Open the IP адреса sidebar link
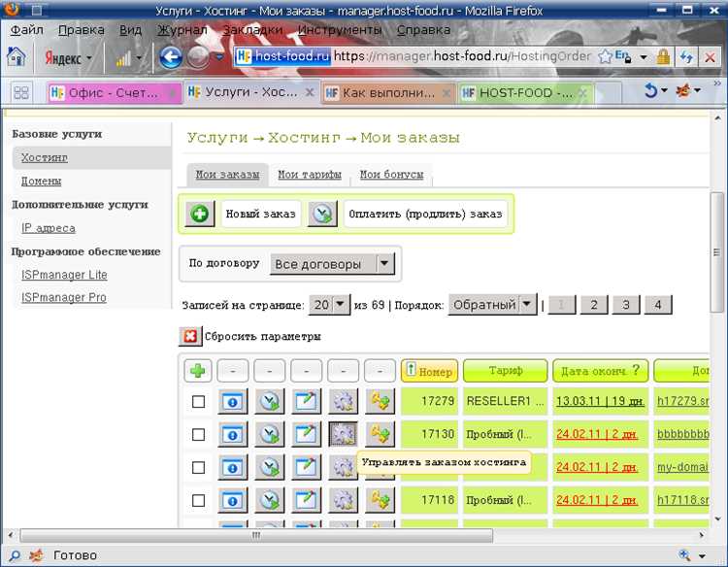 (49, 228)
